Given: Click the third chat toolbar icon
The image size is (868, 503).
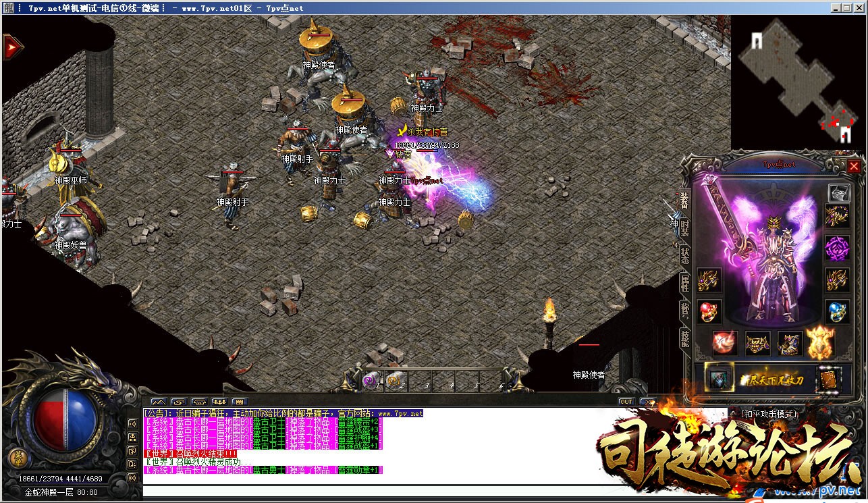Looking at the screenshot, I should (198, 402).
